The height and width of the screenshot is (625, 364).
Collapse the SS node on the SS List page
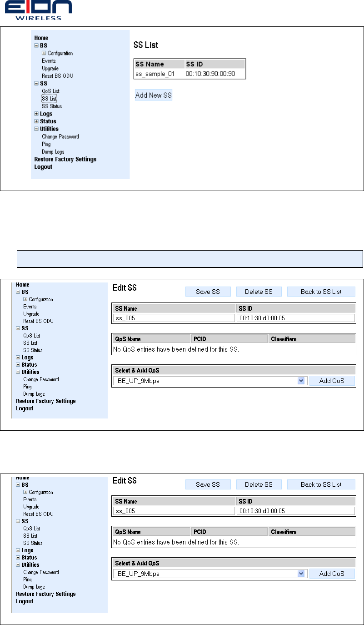point(36,84)
